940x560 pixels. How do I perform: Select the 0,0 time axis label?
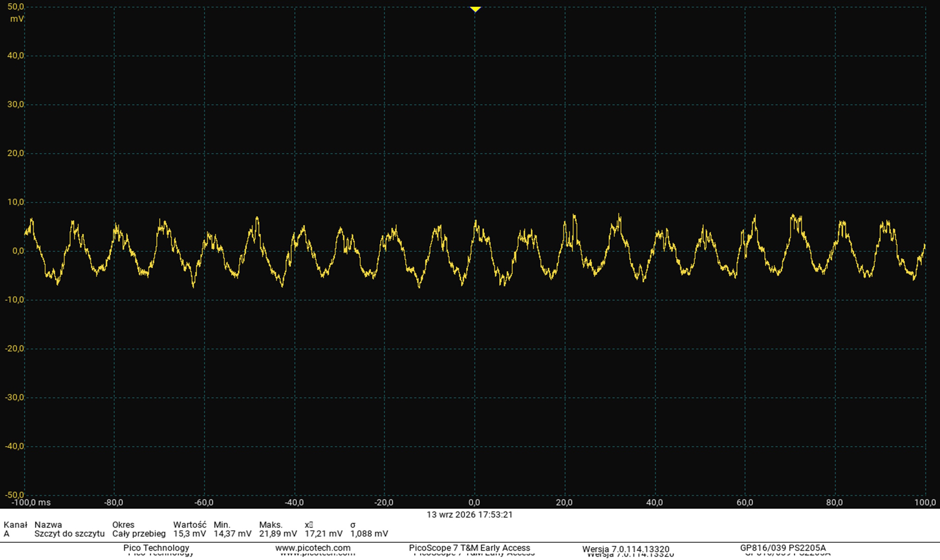click(x=474, y=503)
